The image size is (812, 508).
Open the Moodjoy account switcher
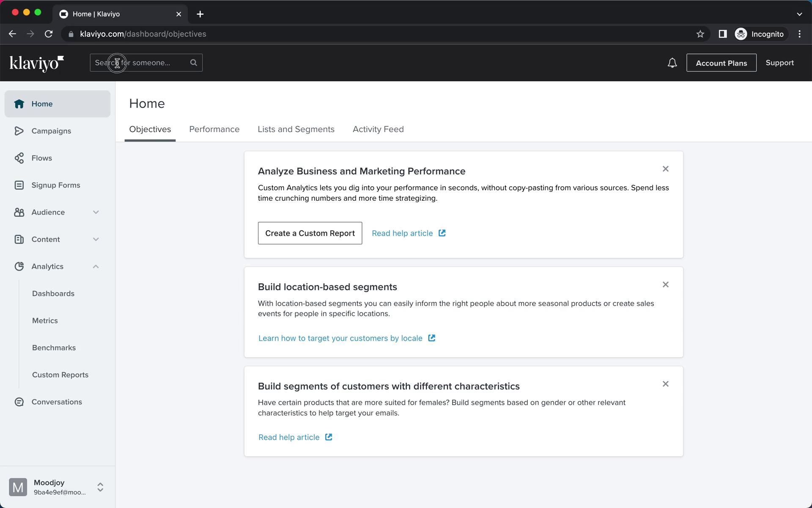click(x=100, y=487)
